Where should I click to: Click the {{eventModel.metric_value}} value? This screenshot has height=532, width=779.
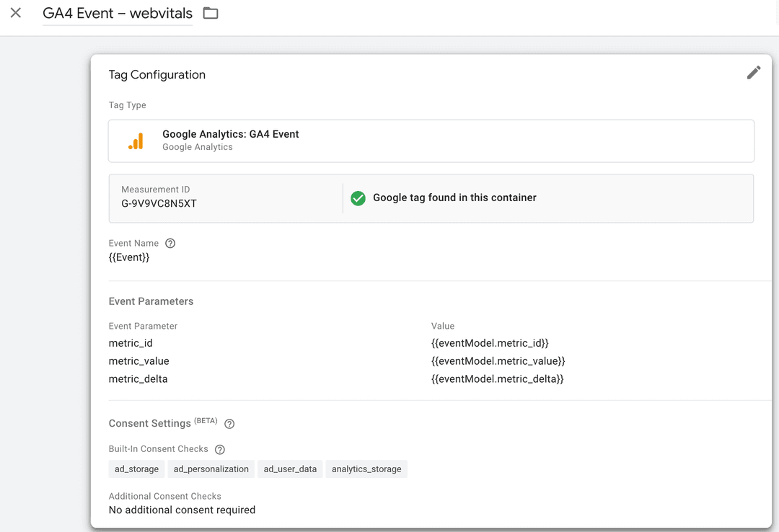(x=498, y=361)
